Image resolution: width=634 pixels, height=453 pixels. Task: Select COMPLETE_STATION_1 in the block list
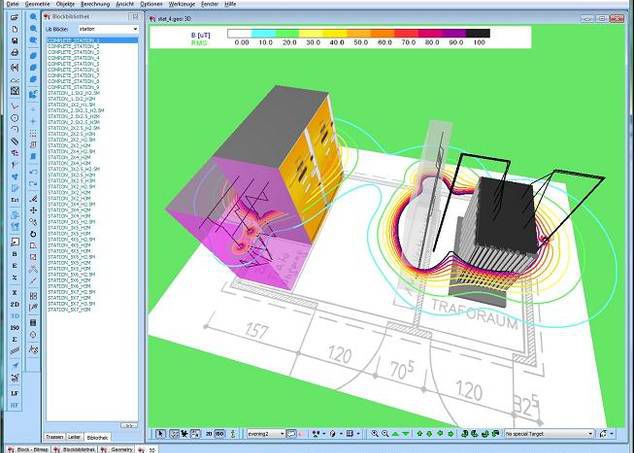73,41
